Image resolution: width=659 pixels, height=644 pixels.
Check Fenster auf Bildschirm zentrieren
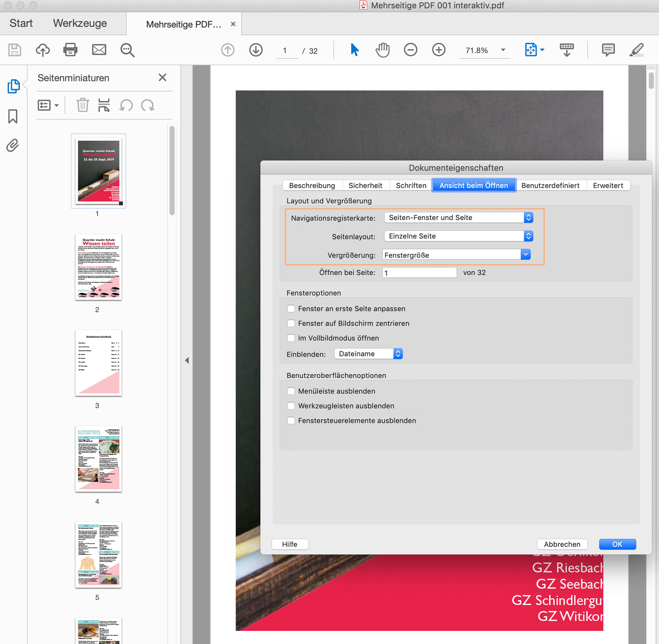point(291,323)
